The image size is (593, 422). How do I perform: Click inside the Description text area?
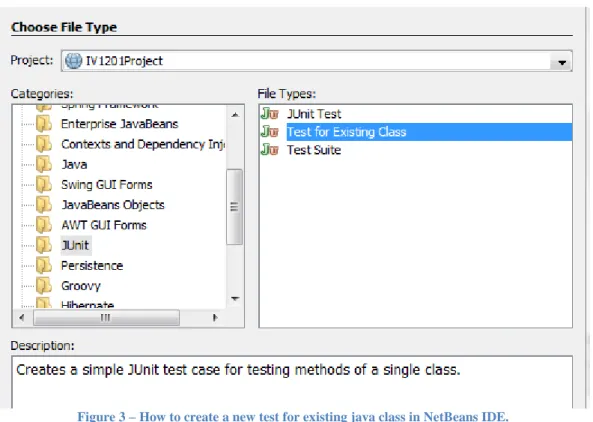pos(292,382)
